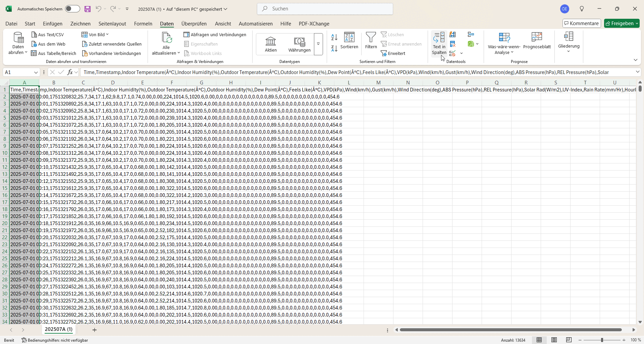Select the Aktien data type

tap(271, 44)
